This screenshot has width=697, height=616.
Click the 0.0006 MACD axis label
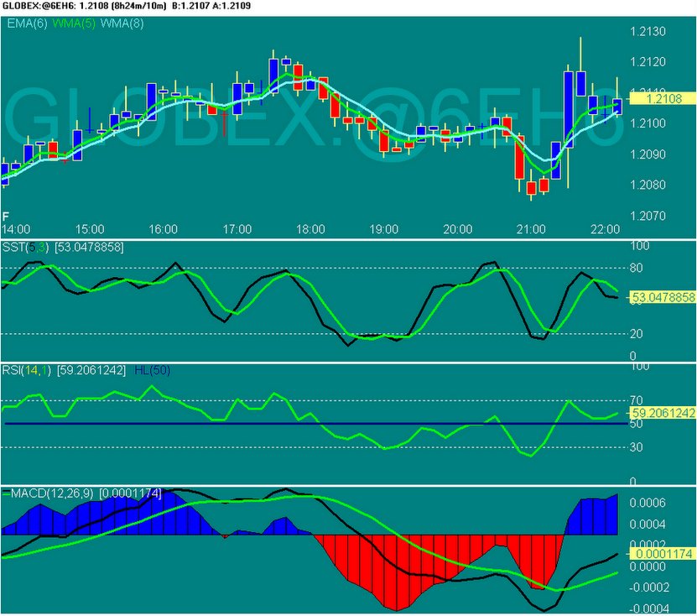pyautogui.click(x=648, y=503)
